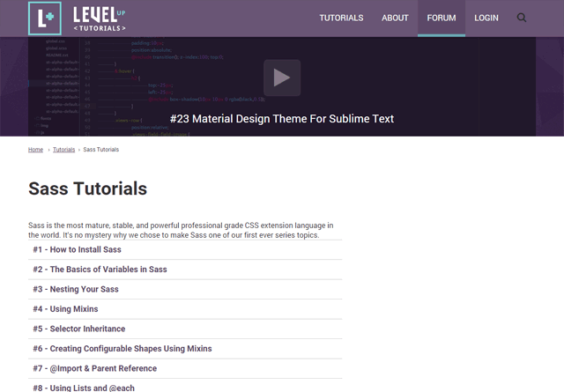Open #23 Material Design Theme video title
This screenshot has height=392, width=564.
(x=282, y=119)
